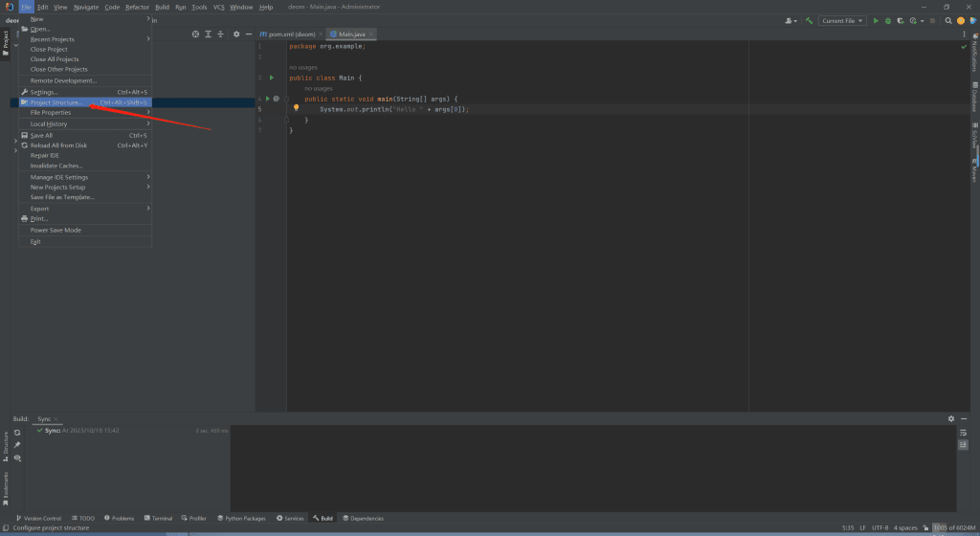980x536 pixels.
Task: Open the Terminal tool window button
Action: click(x=158, y=518)
